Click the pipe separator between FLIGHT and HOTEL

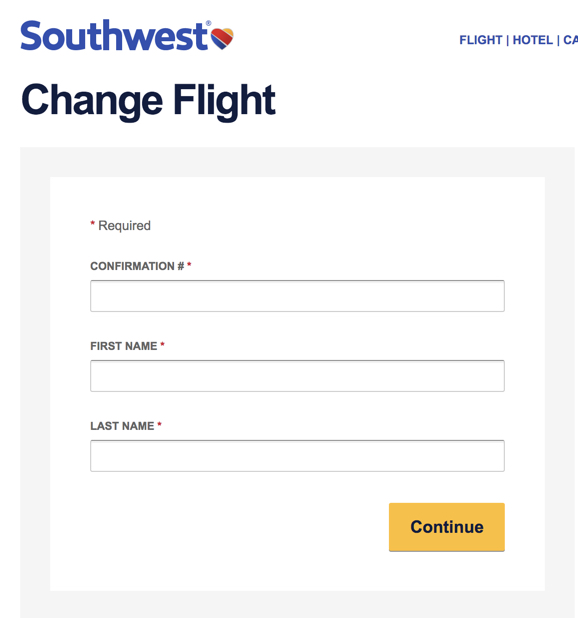pyautogui.click(x=507, y=40)
